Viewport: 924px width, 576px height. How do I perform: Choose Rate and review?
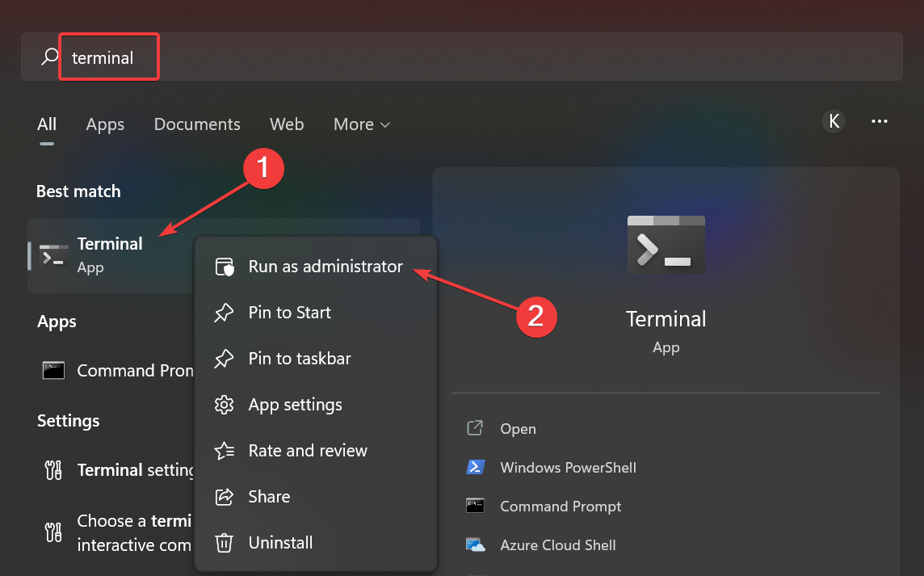click(x=316, y=451)
